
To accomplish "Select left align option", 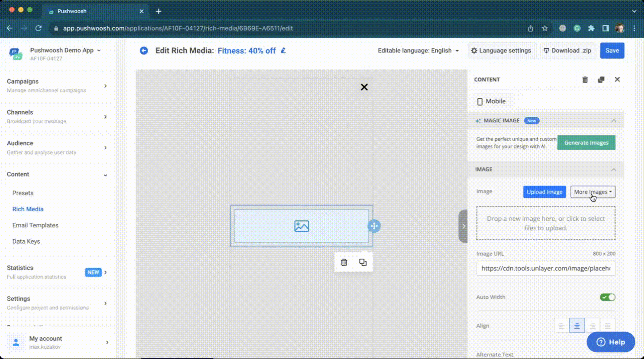I will 562,326.
